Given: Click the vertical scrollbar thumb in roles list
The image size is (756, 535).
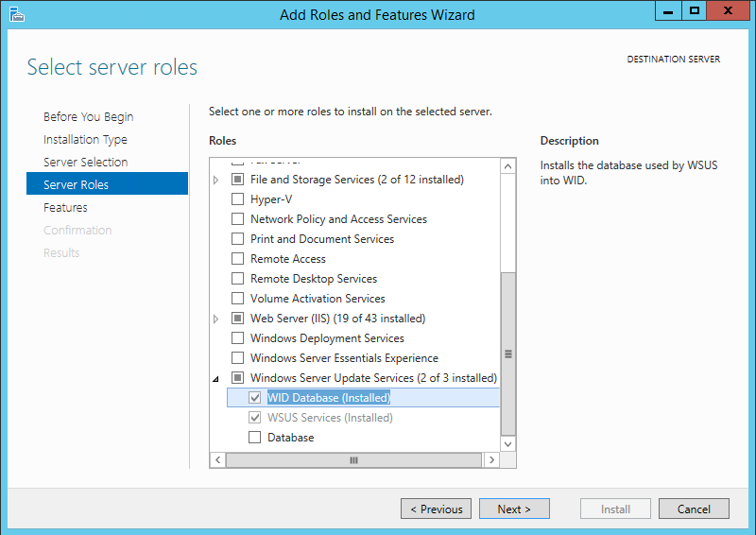Looking at the screenshot, I should [x=508, y=354].
